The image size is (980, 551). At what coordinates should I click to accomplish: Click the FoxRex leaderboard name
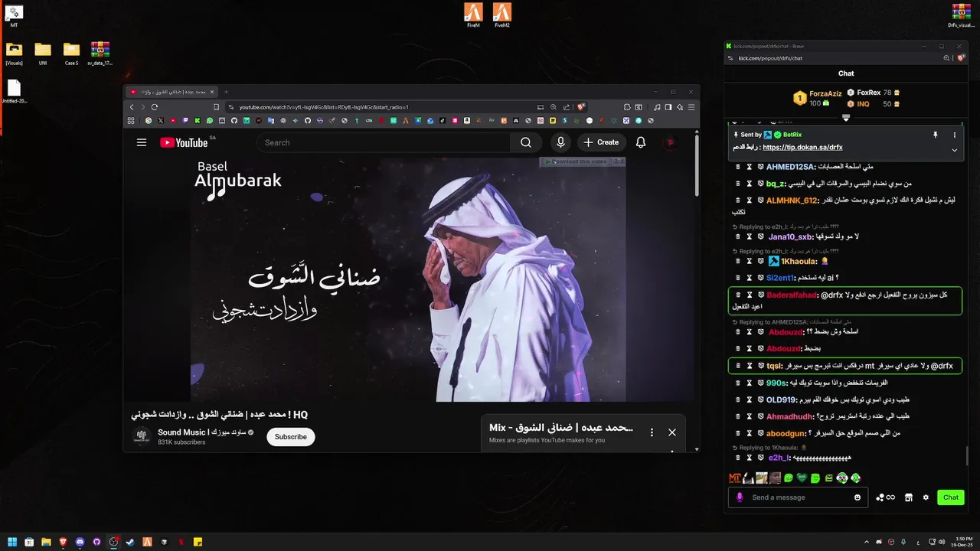pyautogui.click(x=869, y=93)
